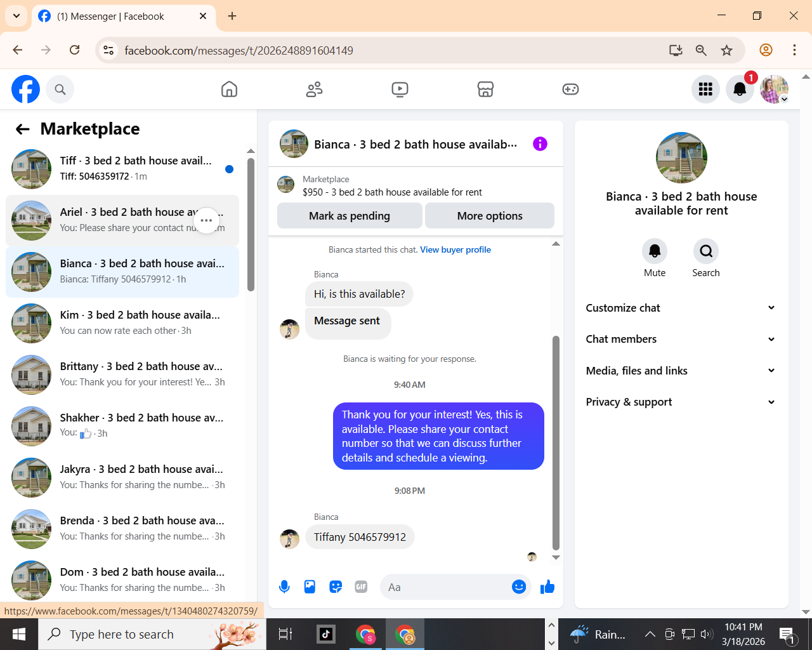Open Jakyra conversation in the list
The height and width of the screenshot is (650, 812).
pos(122,477)
